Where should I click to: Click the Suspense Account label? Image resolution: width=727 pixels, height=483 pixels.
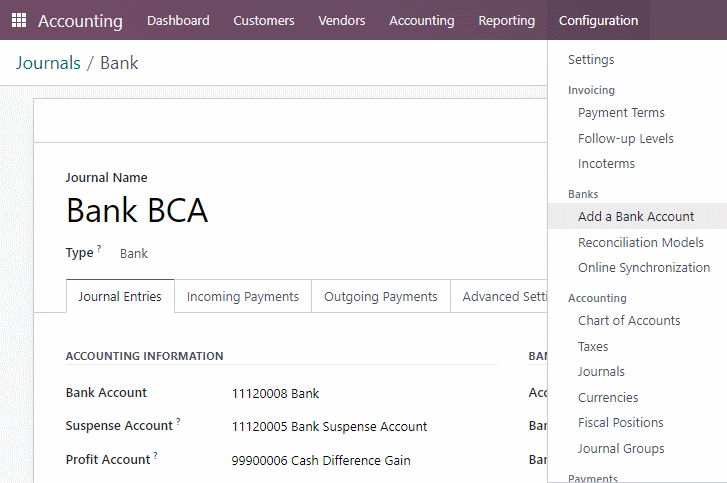pos(119,426)
